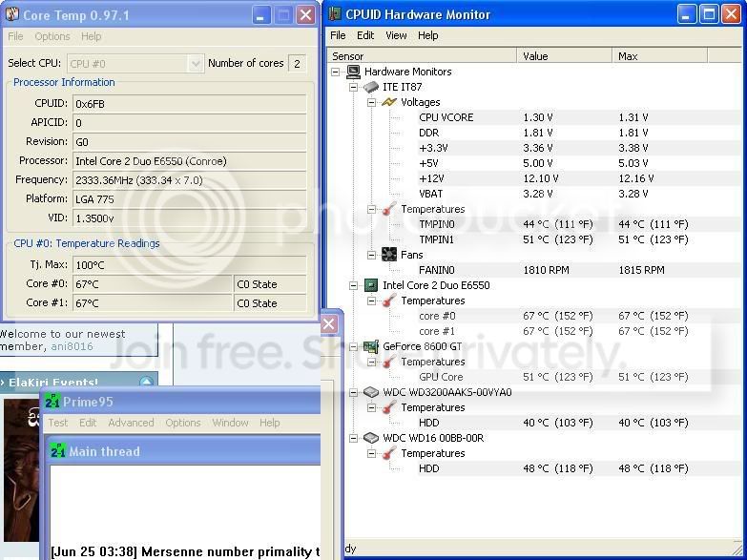The height and width of the screenshot is (560, 747).
Task: Collapse the Hardware Monitors root node
Action: click(336, 72)
